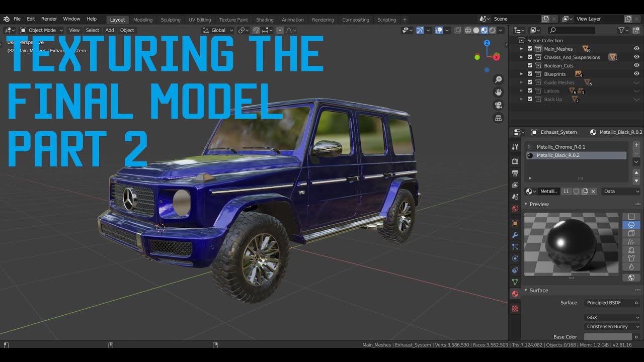
Task: Open the Object Mode dropdown
Action: (x=41, y=30)
